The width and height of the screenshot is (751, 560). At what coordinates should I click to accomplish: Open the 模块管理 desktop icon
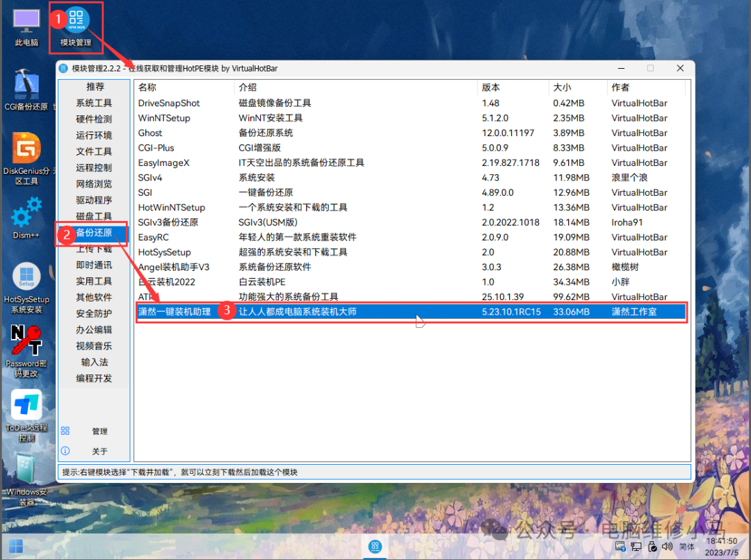[x=76, y=27]
